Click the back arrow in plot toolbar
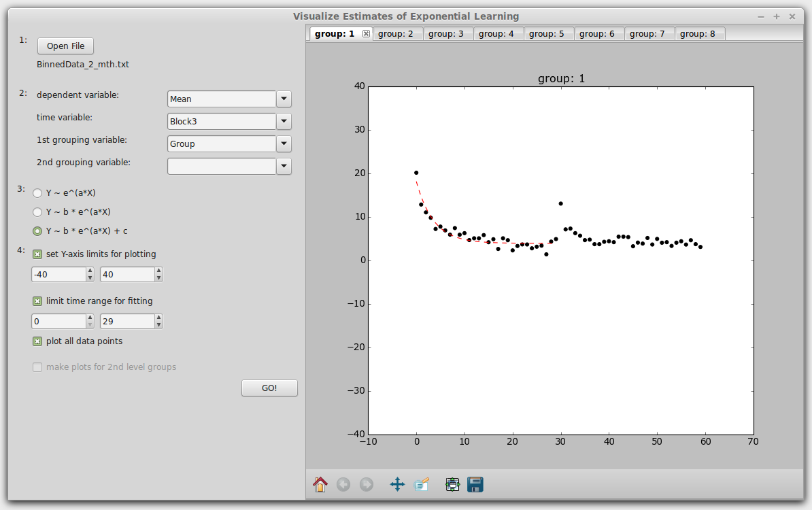This screenshot has width=812, height=510. click(x=343, y=484)
